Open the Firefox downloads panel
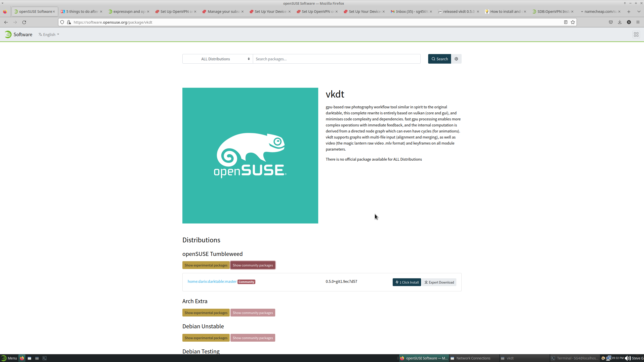The height and width of the screenshot is (362, 644). (620, 22)
